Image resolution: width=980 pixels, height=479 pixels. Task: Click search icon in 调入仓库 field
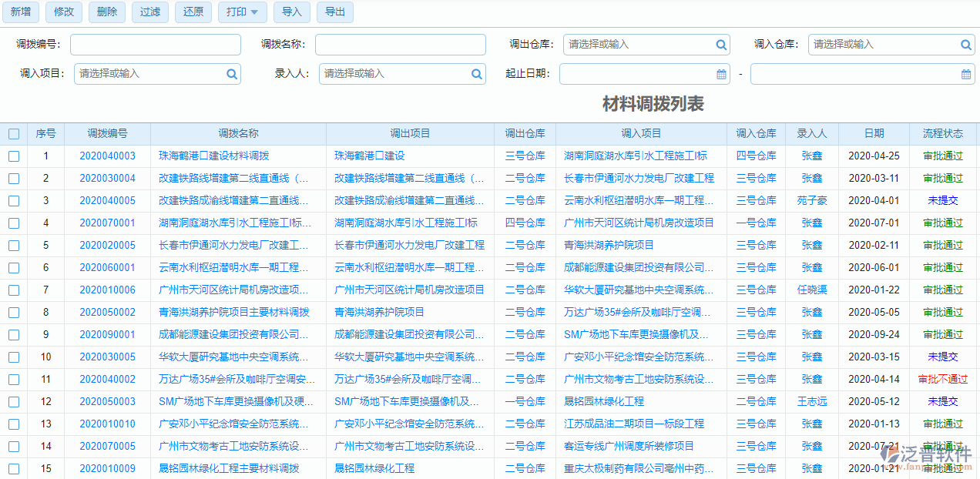(x=966, y=45)
